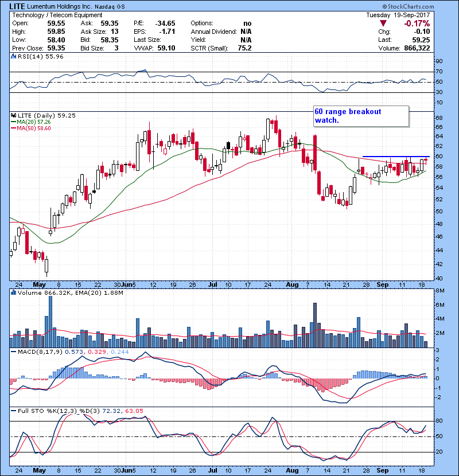Viewport: 459px width, 476px height.
Task: Click the P/E value -34.65
Action: [x=165, y=24]
